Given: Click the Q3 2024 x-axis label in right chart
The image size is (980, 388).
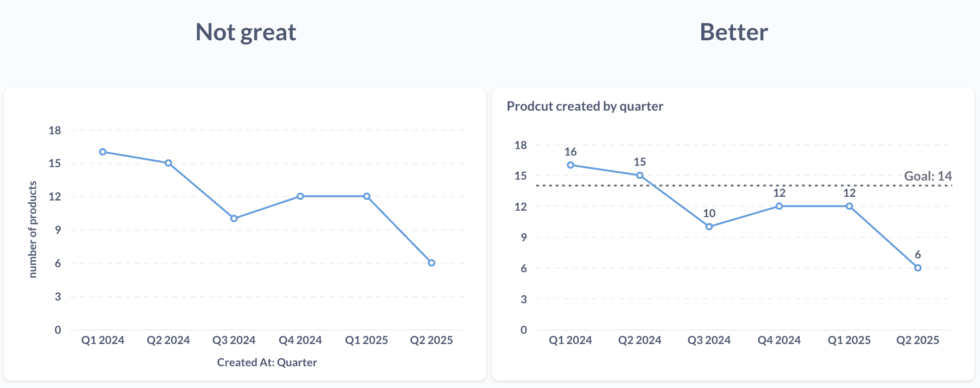Looking at the screenshot, I should pos(709,340).
